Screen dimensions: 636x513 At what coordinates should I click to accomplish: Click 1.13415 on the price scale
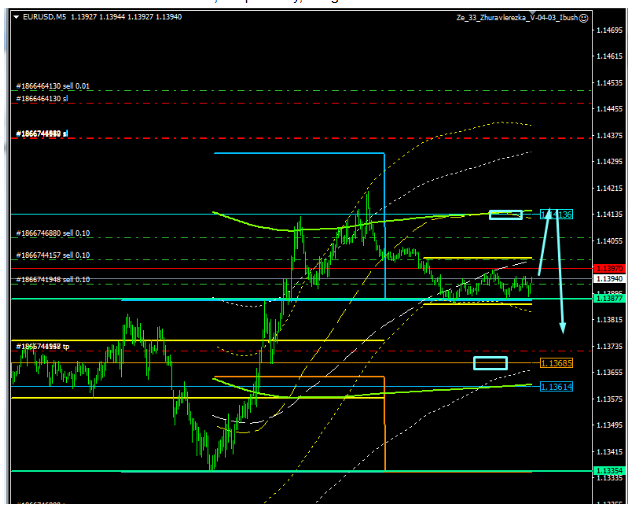610,452
